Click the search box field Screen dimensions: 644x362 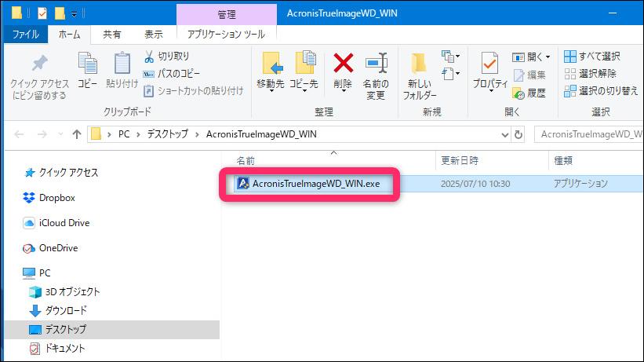(589, 134)
